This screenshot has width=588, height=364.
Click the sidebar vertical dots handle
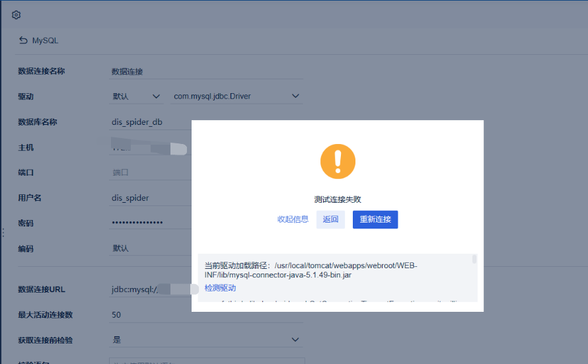click(x=3, y=233)
